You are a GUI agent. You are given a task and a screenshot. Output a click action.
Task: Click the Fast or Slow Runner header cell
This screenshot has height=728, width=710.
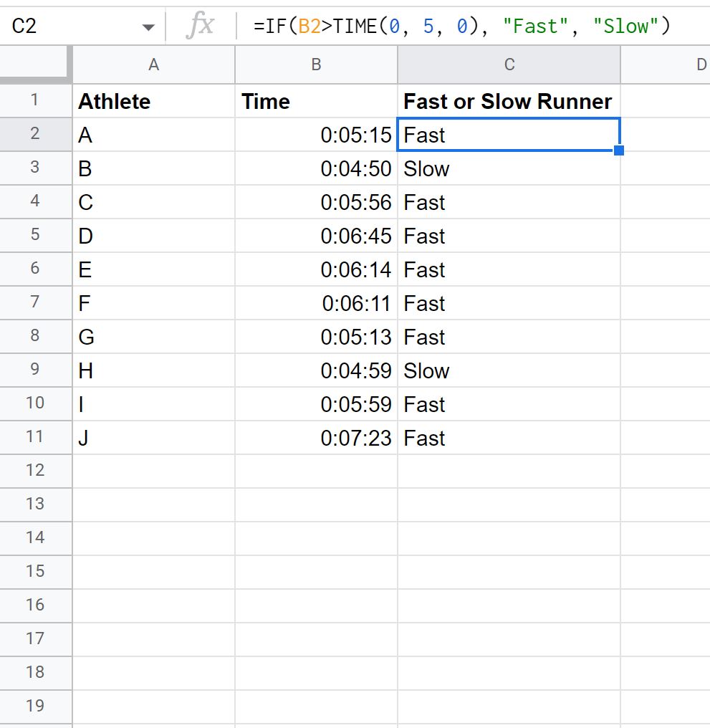509,101
